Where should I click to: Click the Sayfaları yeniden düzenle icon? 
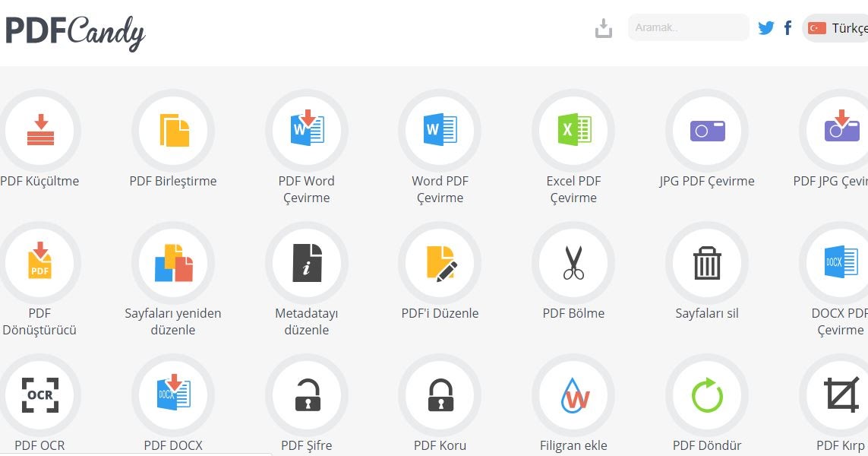point(173,263)
